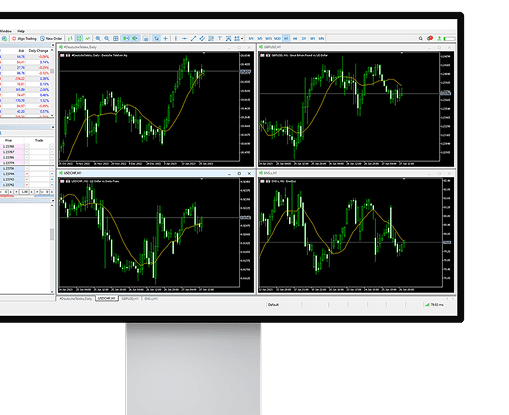Toggle chart auto scroll button
The image size is (509, 415).
(126, 38)
